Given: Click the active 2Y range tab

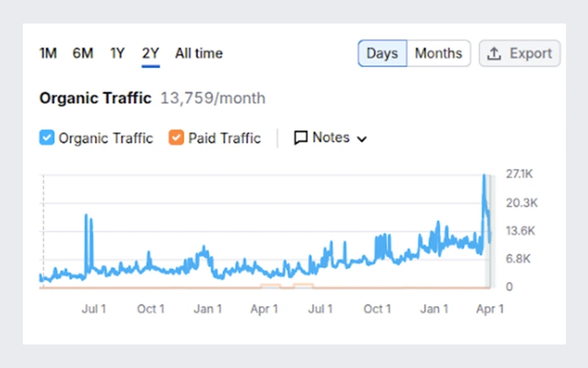Looking at the screenshot, I should [151, 54].
